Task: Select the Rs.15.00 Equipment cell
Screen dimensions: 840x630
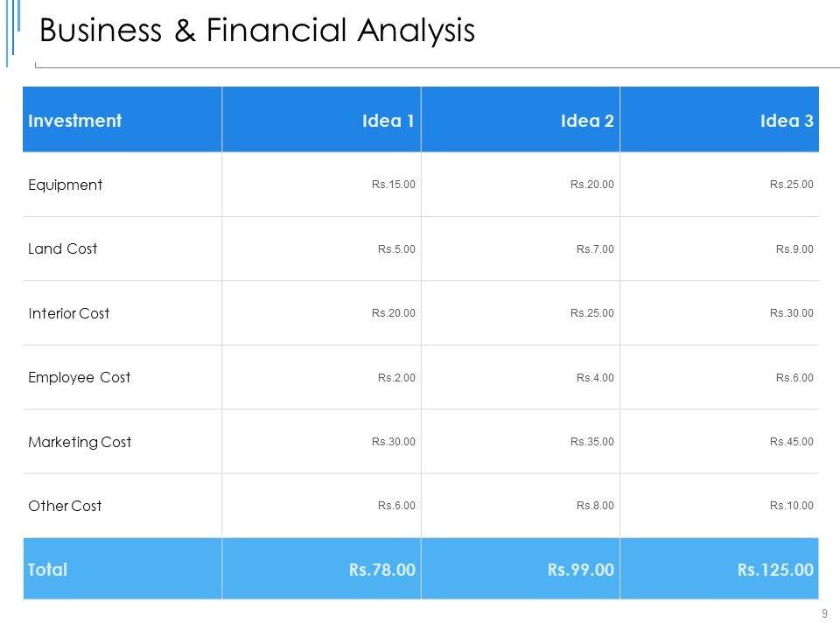Action: click(393, 185)
